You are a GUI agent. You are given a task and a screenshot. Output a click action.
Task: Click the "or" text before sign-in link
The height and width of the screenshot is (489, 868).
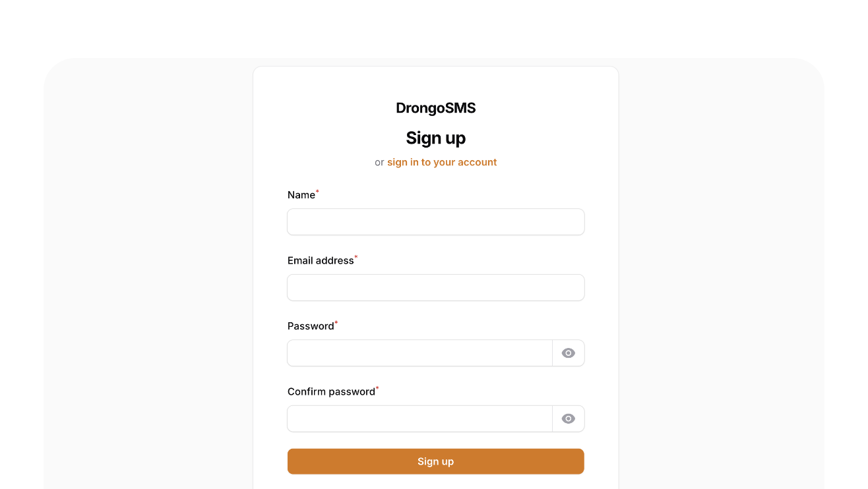pos(379,162)
